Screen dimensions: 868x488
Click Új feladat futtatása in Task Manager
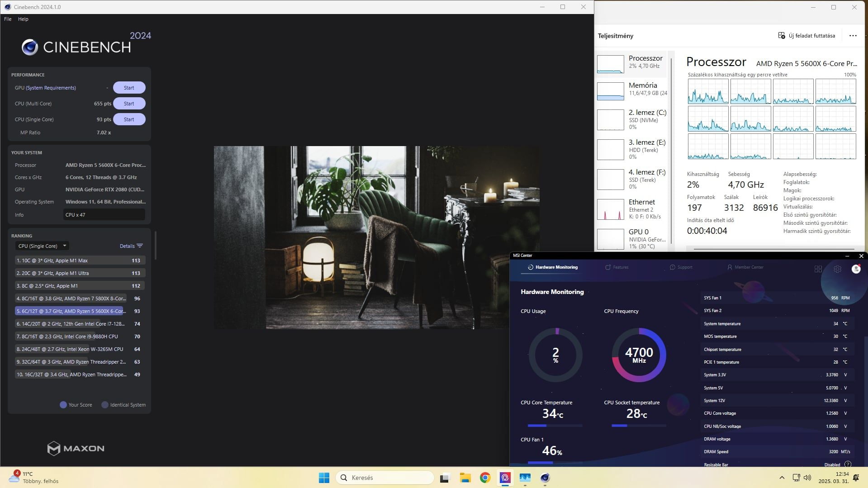coord(806,36)
